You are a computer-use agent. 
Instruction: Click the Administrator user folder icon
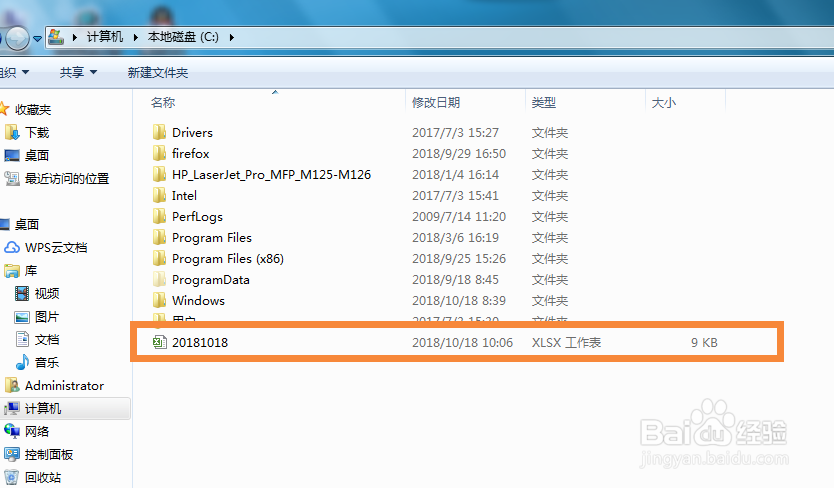12,385
